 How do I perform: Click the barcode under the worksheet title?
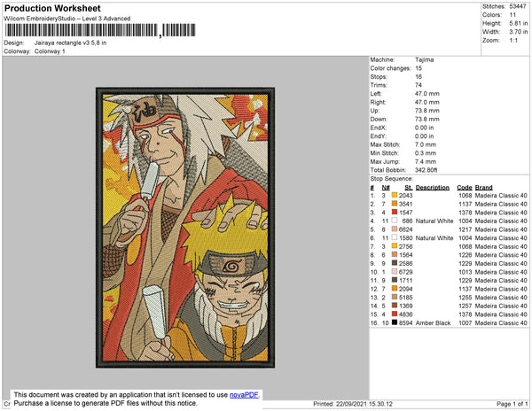(x=100, y=30)
